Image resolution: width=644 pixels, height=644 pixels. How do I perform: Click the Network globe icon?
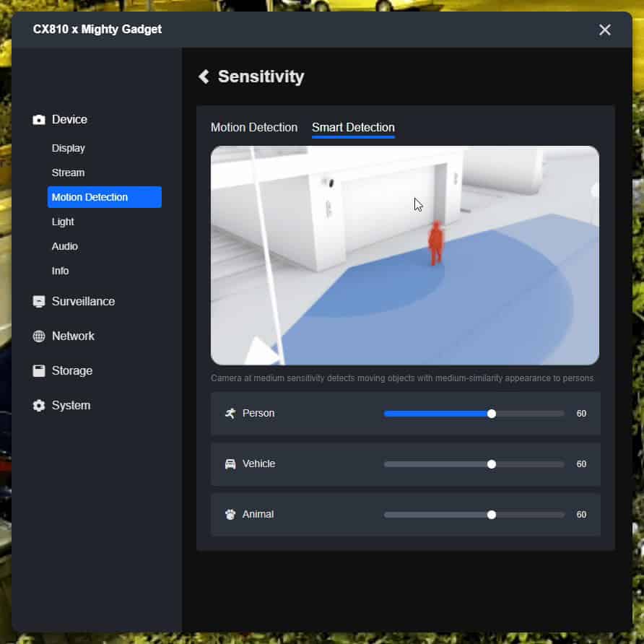tap(39, 336)
